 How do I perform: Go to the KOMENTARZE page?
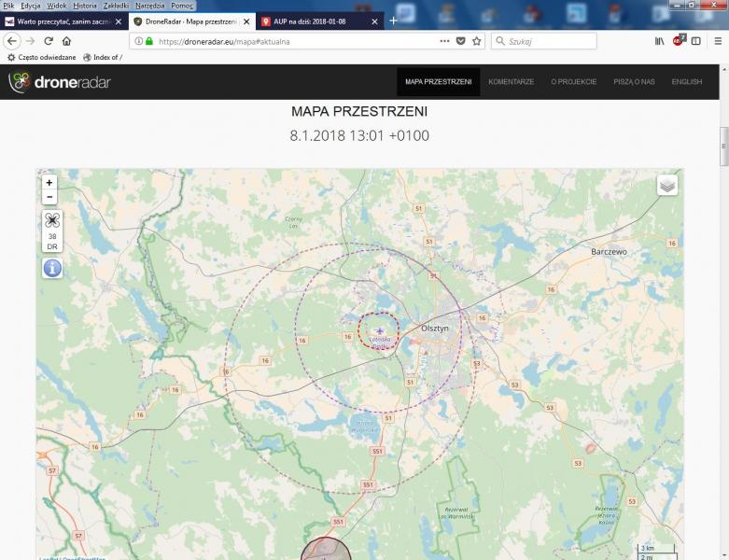coord(511,82)
